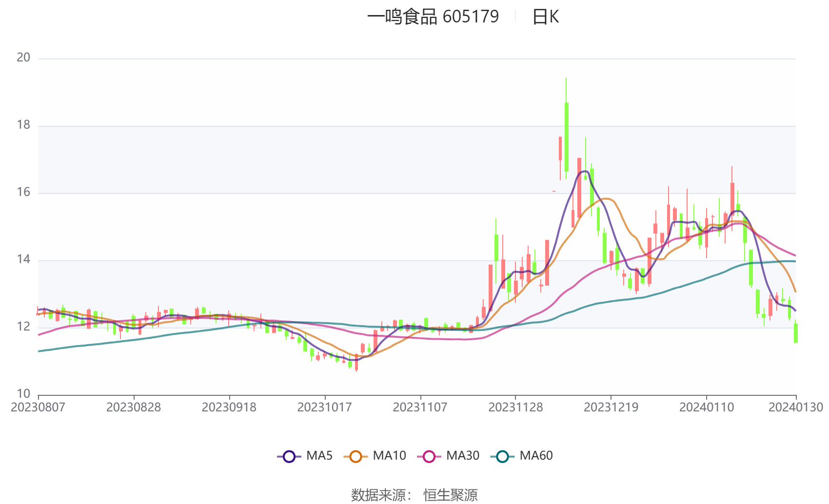
Task: Click y-axis value 10
Action: click(23, 394)
